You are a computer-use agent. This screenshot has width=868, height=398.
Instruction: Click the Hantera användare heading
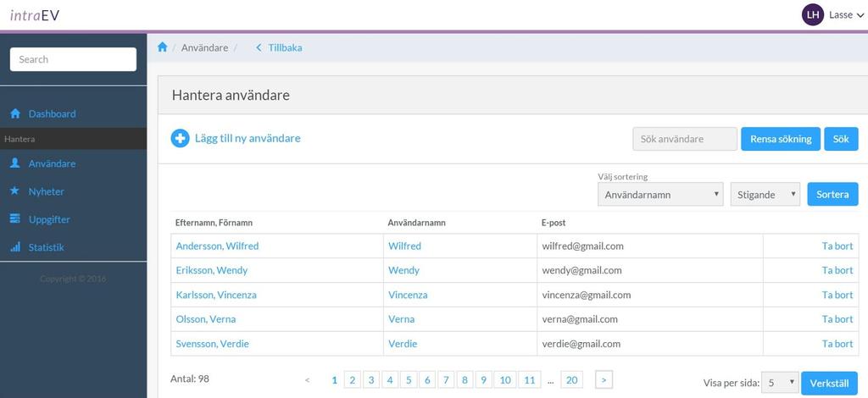[231, 95]
